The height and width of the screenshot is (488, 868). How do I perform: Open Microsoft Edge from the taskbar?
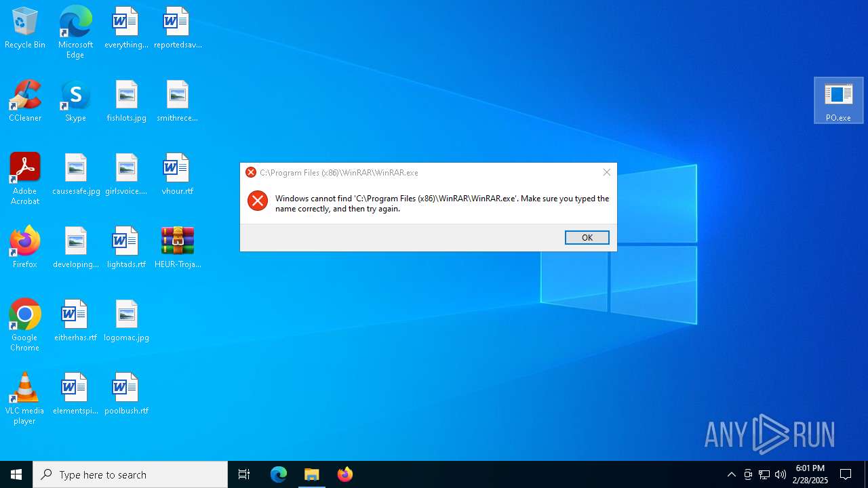click(x=279, y=474)
